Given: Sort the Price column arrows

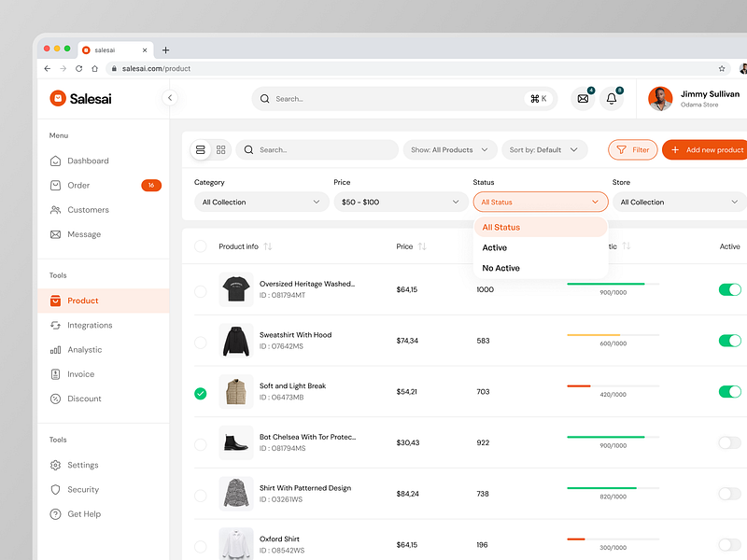Looking at the screenshot, I should [422, 246].
